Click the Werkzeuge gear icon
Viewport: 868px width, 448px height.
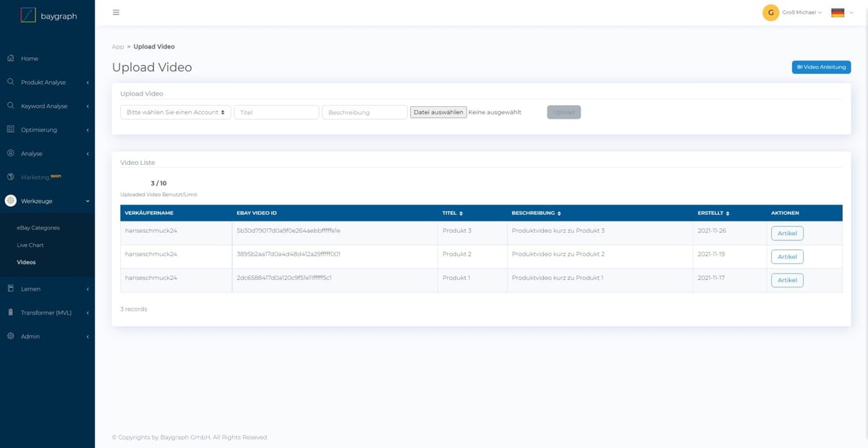point(11,201)
